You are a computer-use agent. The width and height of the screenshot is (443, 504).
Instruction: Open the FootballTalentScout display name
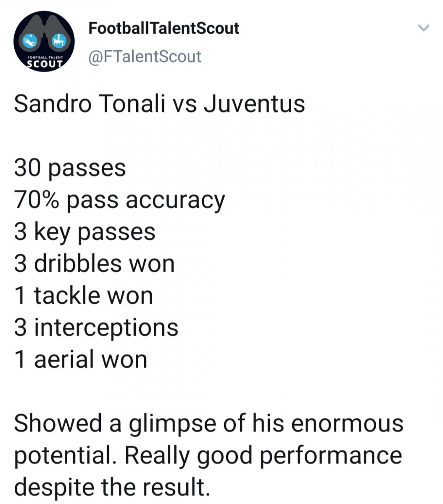(164, 29)
